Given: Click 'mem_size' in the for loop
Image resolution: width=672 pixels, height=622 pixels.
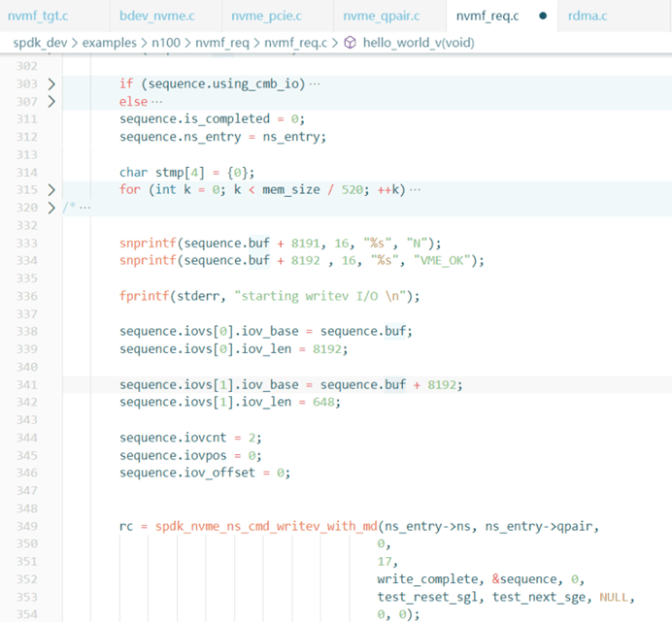Looking at the screenshot, I should click(291, 190).
